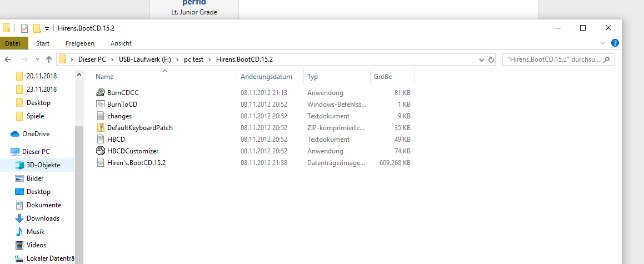Viewport: 644px width, 264px height.
Task: Click the Dokumente icon in sidebar
Action: click(19, 205)
